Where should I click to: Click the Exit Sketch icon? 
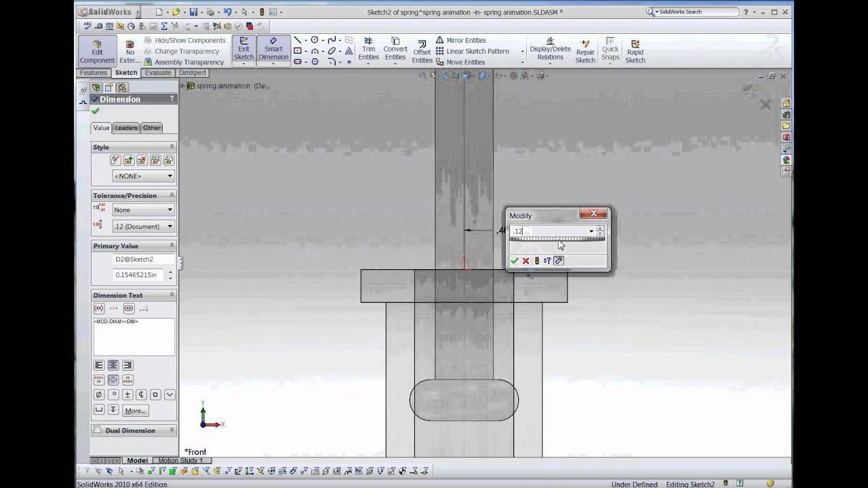pyautogui.click(x=243, y=49)
